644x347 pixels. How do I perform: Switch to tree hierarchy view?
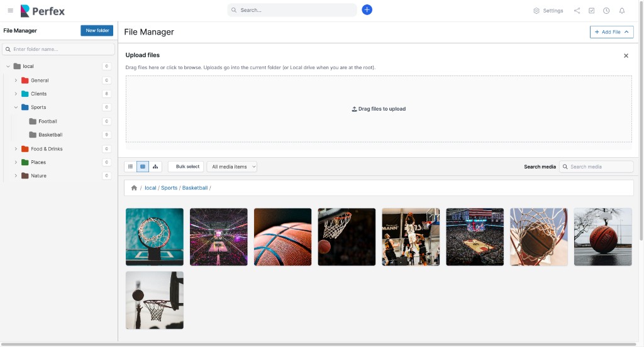point(155,167)
